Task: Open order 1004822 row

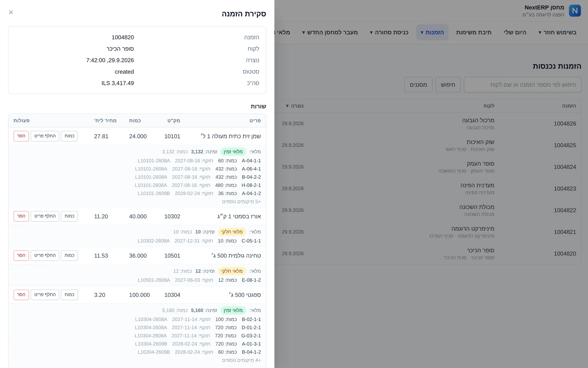Action: tap(428, 210)
